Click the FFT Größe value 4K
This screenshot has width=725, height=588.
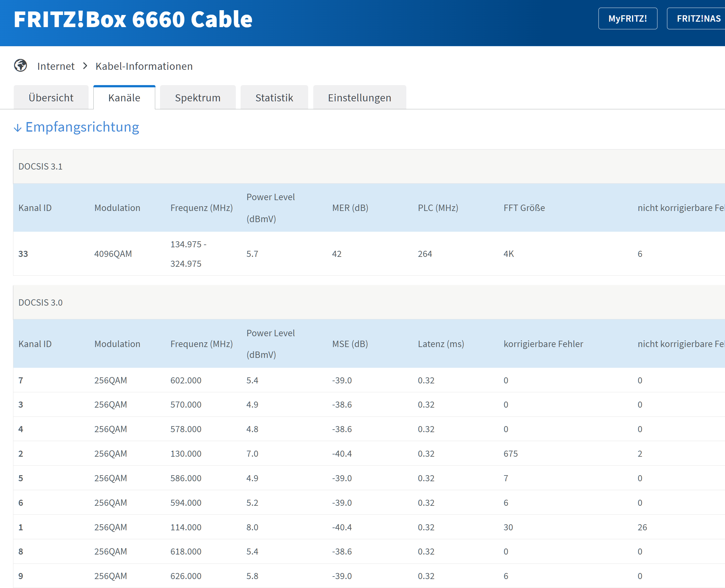(x=509, y=254)
